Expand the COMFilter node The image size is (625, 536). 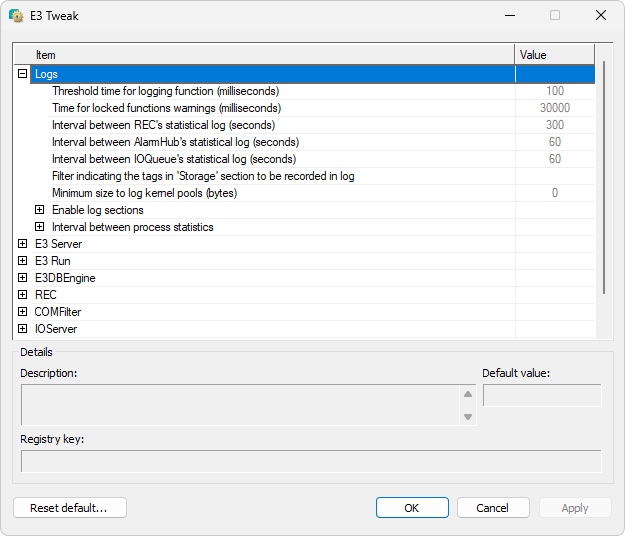tap(23, 312)
